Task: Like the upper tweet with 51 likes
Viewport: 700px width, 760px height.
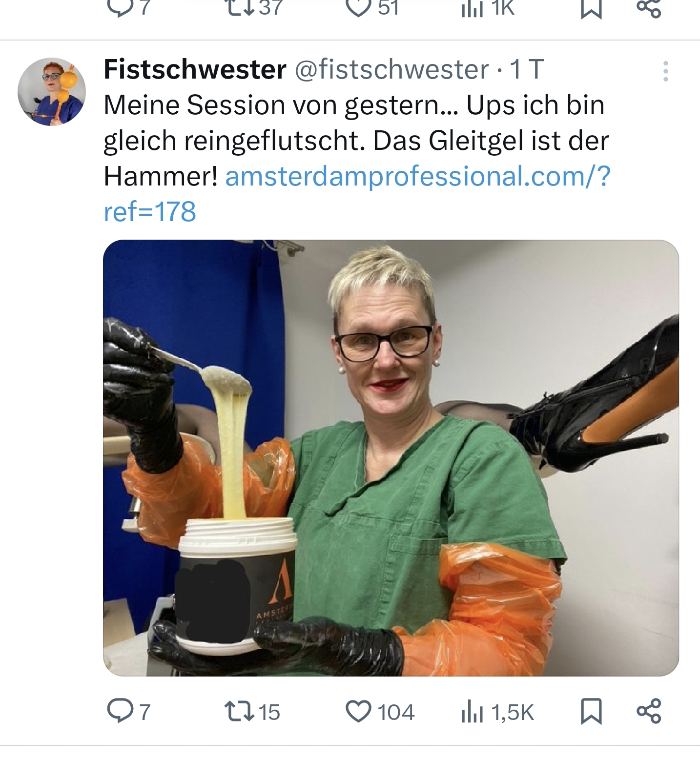Action: [372, 8]
